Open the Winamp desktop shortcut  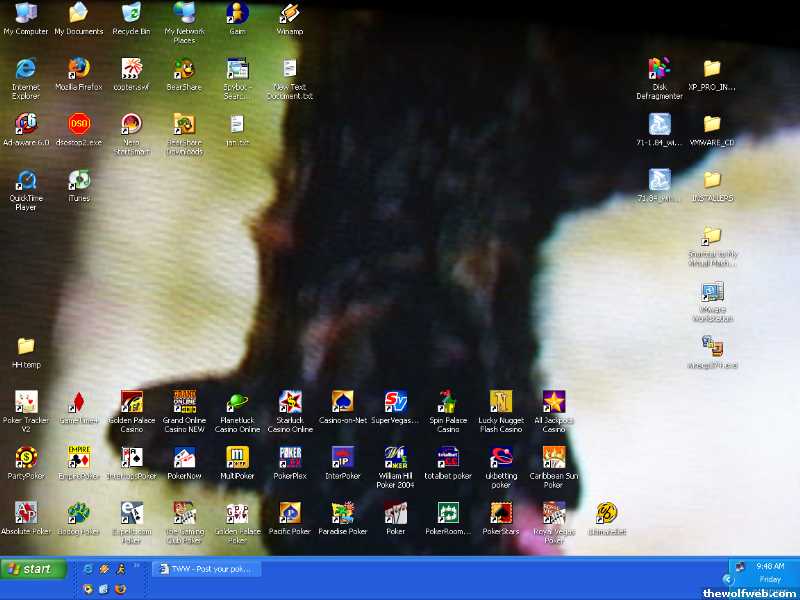(x=289, y=14)
